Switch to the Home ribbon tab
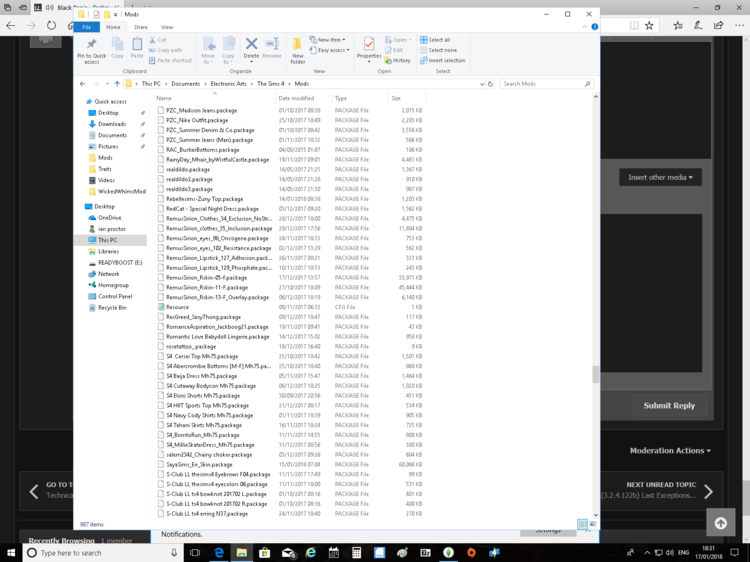750x562 pixels. [x=113, y=27]
